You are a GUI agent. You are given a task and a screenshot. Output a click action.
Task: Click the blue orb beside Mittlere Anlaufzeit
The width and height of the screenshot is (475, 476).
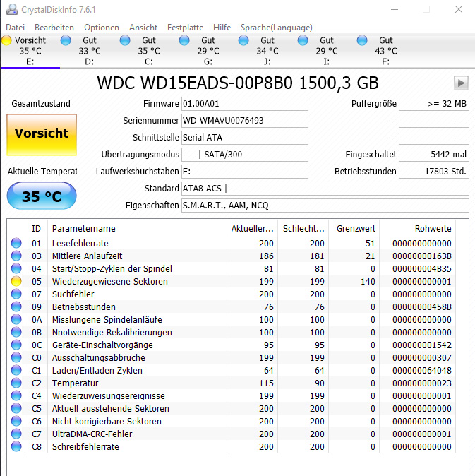point(16,256)
